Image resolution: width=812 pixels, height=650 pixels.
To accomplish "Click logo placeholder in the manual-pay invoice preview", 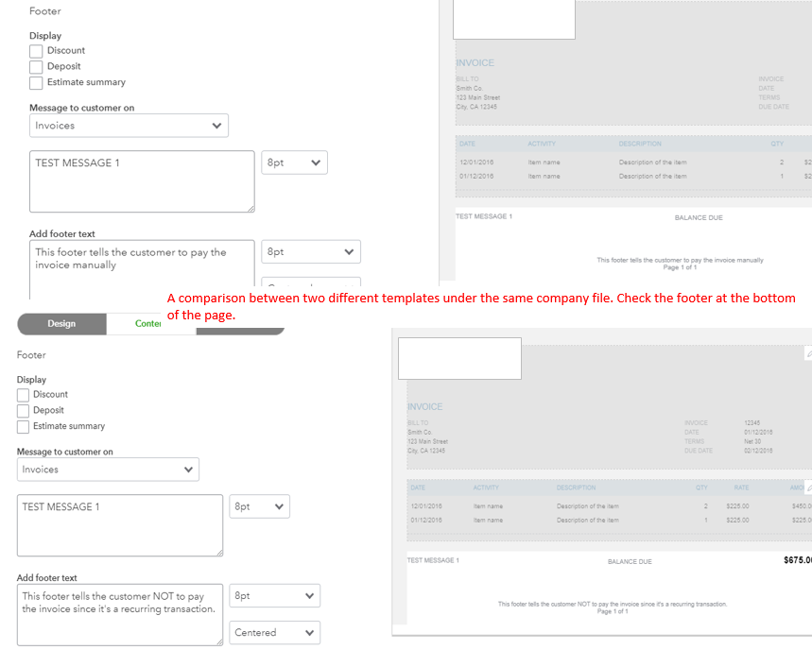I will coord(514,19).
